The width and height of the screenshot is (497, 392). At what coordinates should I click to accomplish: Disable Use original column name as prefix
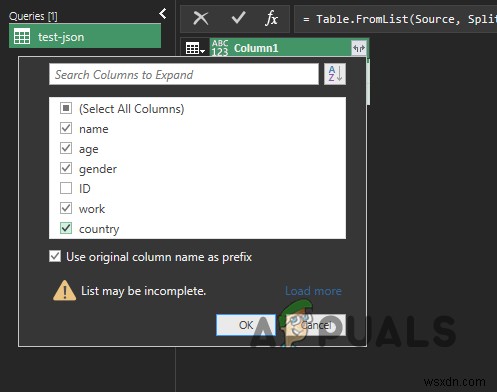click(55, 257)
